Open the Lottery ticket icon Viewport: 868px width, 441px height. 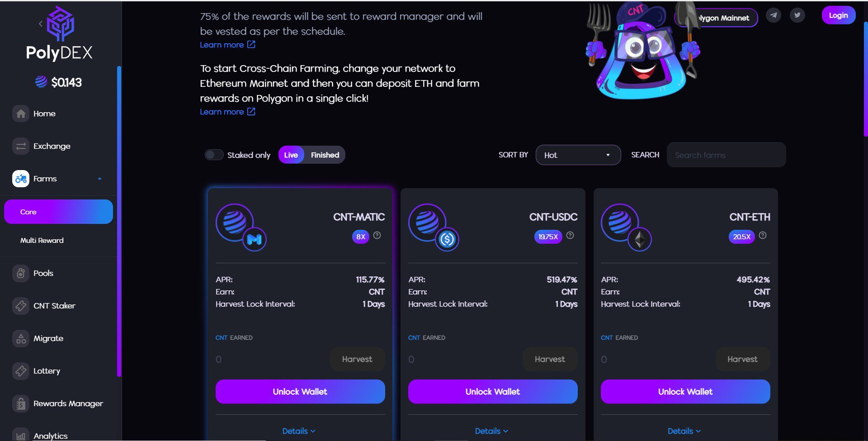pyautogui.click(x=21, y=371)
